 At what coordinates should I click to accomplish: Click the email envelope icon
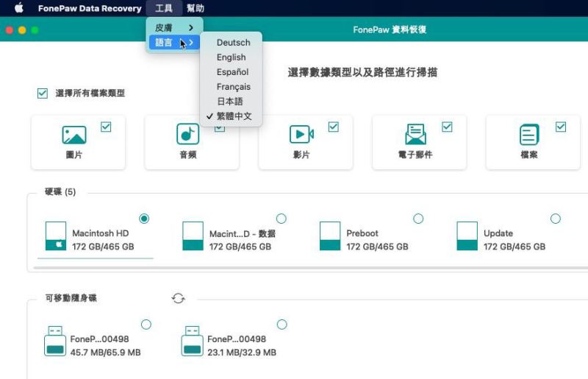(415, 134)
